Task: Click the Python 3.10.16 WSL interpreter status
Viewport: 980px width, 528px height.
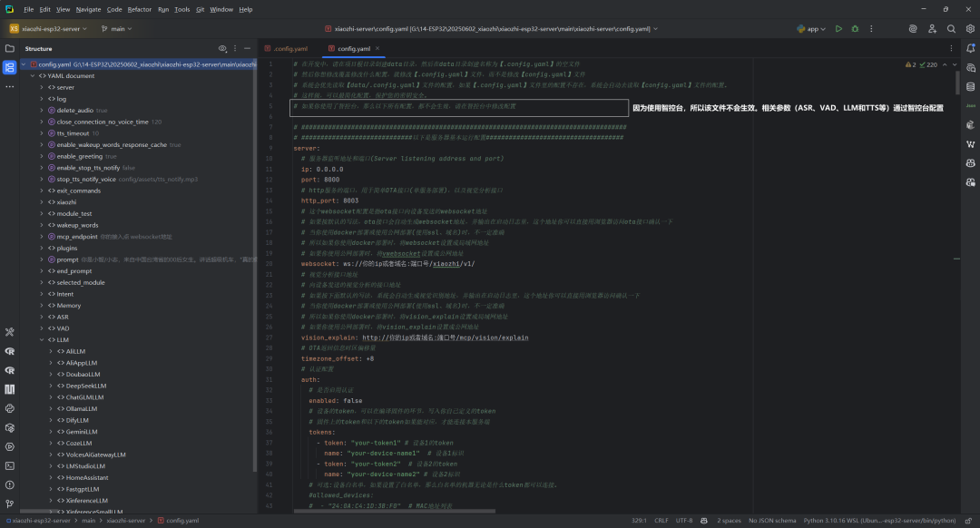Action: tap(879, 521)
